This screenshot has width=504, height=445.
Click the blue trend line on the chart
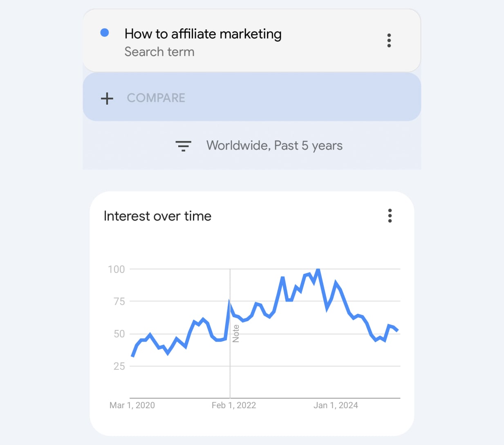266,315
